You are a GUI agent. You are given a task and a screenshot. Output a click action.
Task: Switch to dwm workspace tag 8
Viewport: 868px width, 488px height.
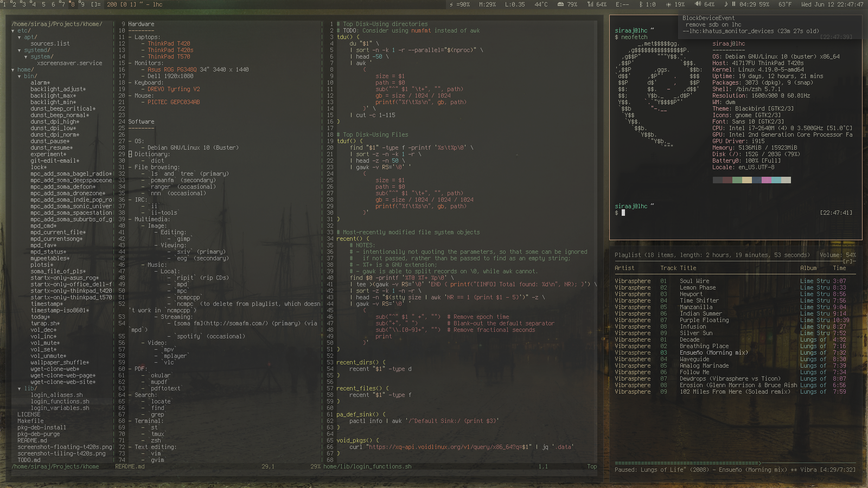[72, 4]
